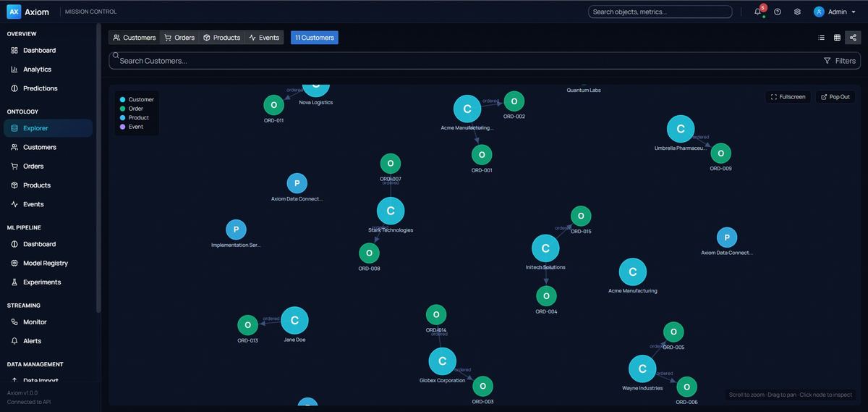Open Model Registry in sidebar
The width and height of the screenshot is (868, 412).
click(48, 263)
